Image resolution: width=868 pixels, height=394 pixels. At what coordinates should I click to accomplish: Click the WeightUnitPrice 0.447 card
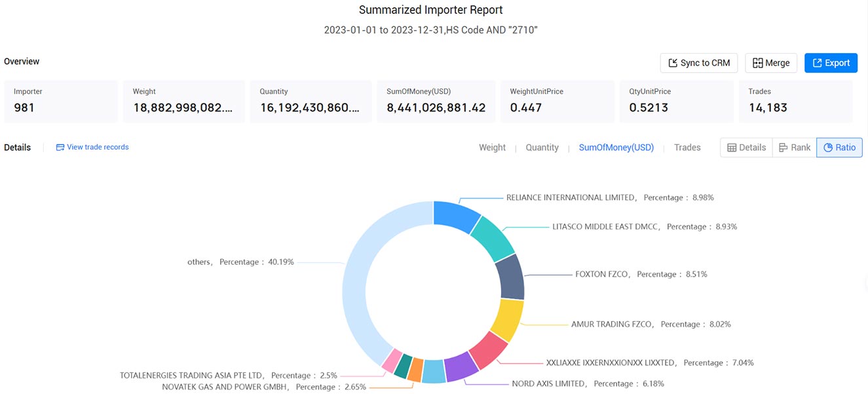point(557,102)
